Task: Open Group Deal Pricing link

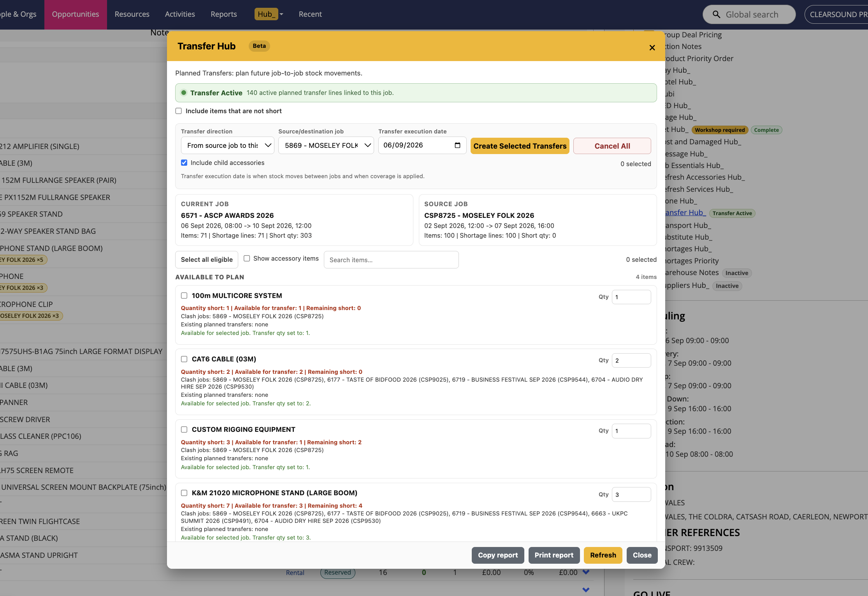Action: [693, 35]
